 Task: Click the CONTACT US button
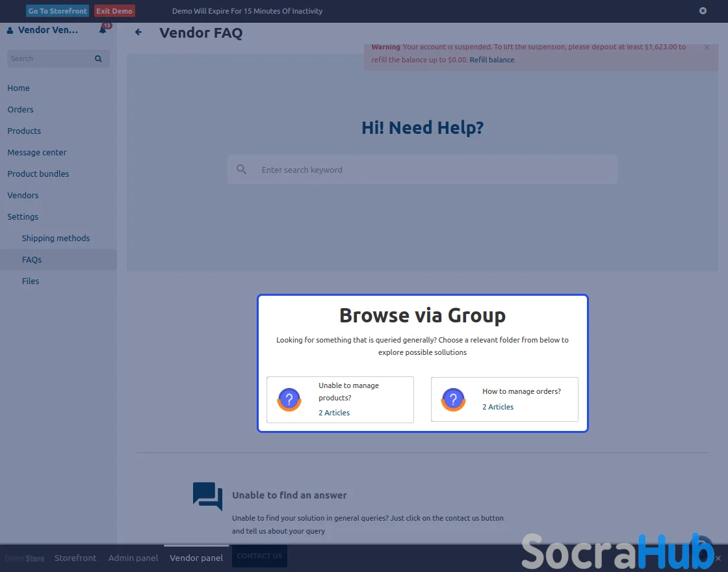click(x=259, y=556)
